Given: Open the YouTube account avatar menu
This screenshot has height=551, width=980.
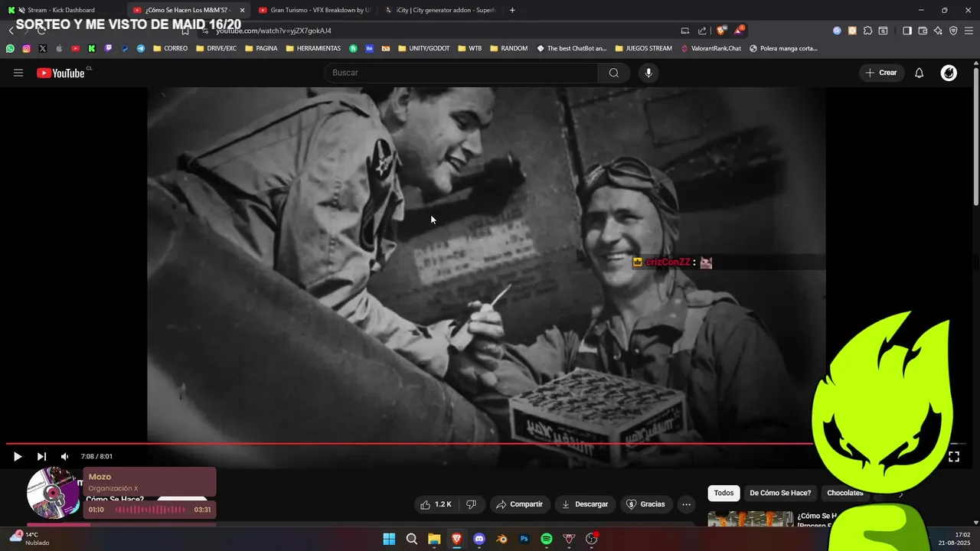Looking at the screenshot, I should pyautogui.click(x=949, y=73).
